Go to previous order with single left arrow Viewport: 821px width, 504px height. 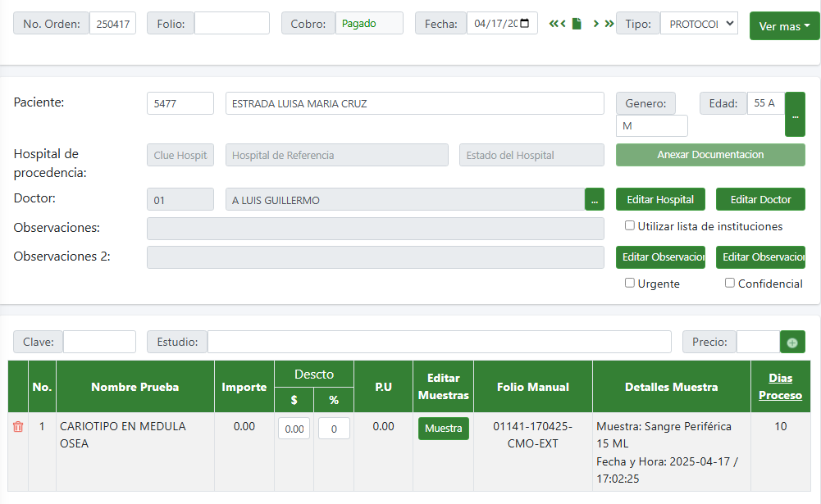(563, 24)
